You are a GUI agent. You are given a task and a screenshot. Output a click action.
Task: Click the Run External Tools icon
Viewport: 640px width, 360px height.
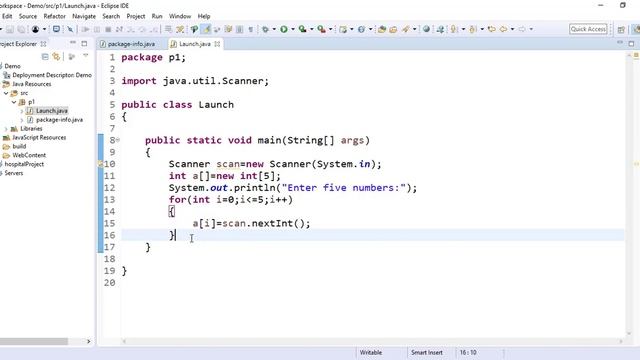[322, 29]
